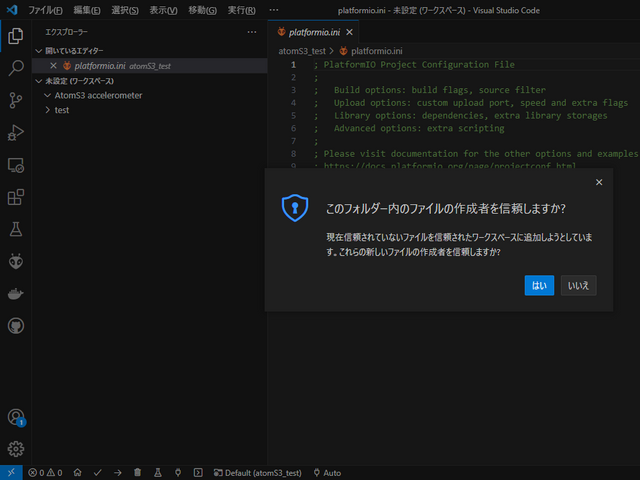Open PlatformIO terminal icon in status bar
Screen dimensions: 640x480
(x=198, y=473)
